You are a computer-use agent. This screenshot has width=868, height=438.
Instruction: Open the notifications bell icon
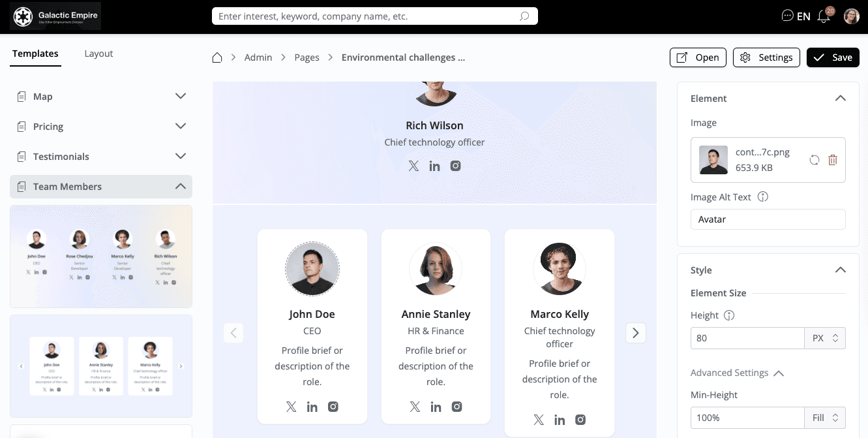pyautogui.click(x=824, y=16)
